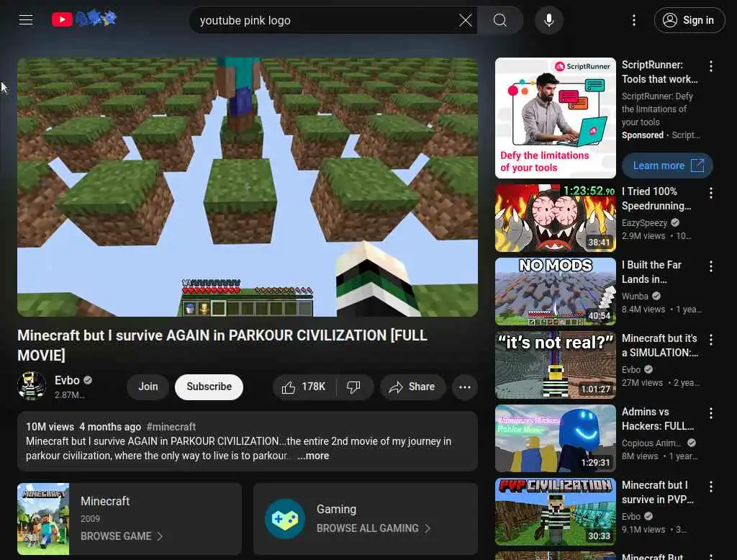Image resolution: width=737 pixels, height=560 pixels.
Task: Click title Minecraft but it's a SIMULATION
Action: click(660, 345)
